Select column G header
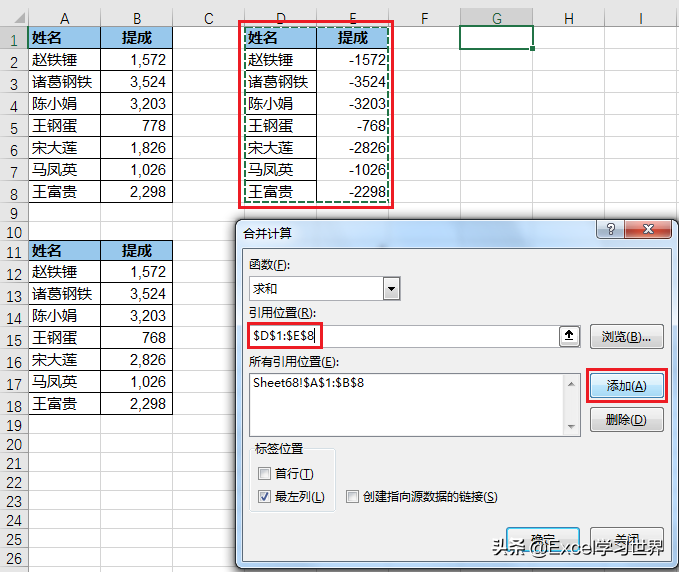The width and height of the screenshot is (679, 572). pos(497,18)
